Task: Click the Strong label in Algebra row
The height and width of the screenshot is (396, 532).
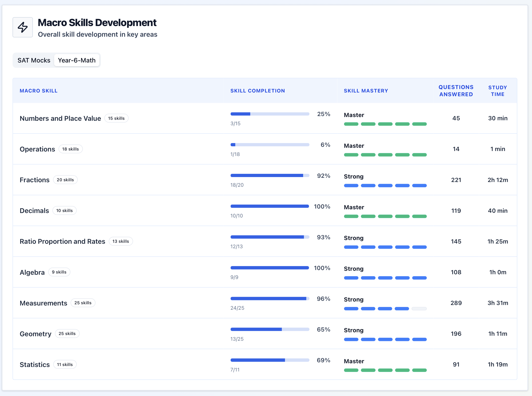Action: (x=354, y=269)
